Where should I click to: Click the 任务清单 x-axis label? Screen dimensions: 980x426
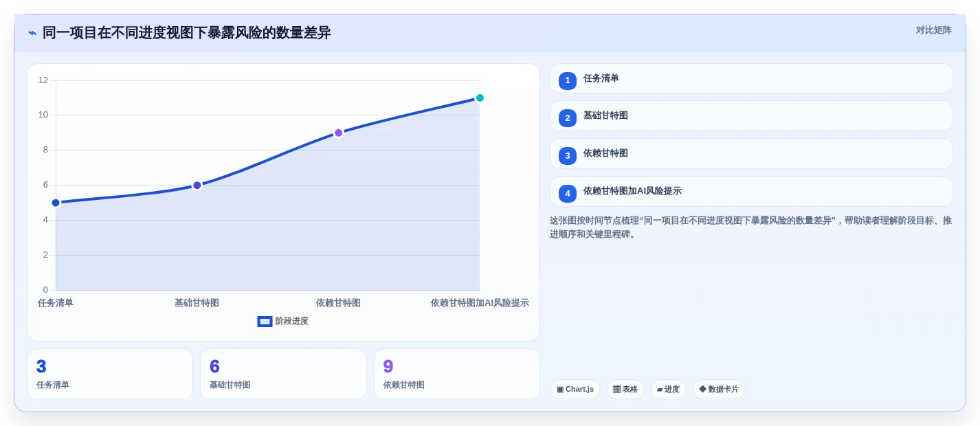(56, 303)
